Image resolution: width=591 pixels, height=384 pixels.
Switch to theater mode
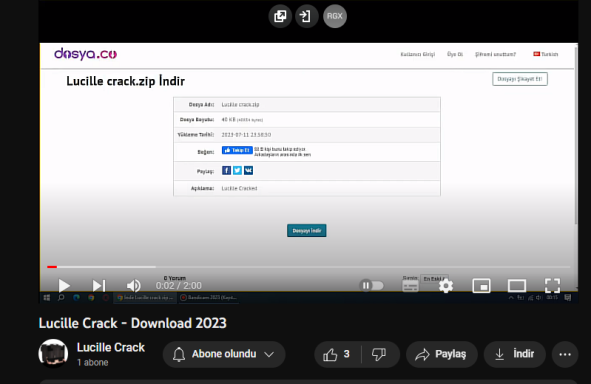coord(517,286)
